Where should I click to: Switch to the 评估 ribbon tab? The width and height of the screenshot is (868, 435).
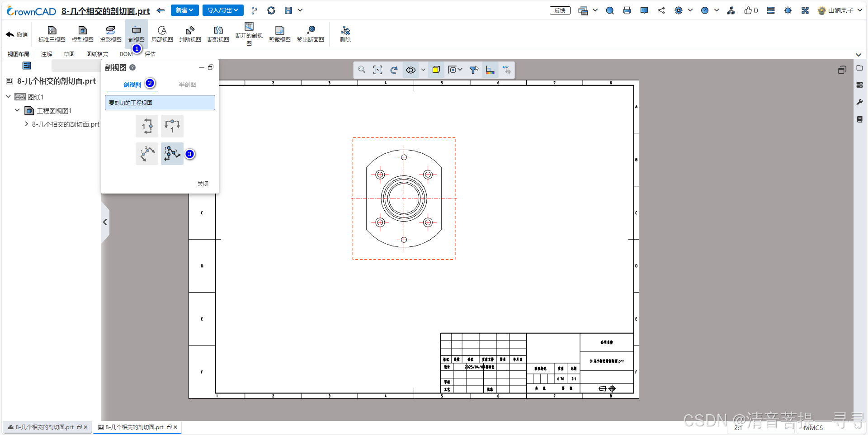150,54
